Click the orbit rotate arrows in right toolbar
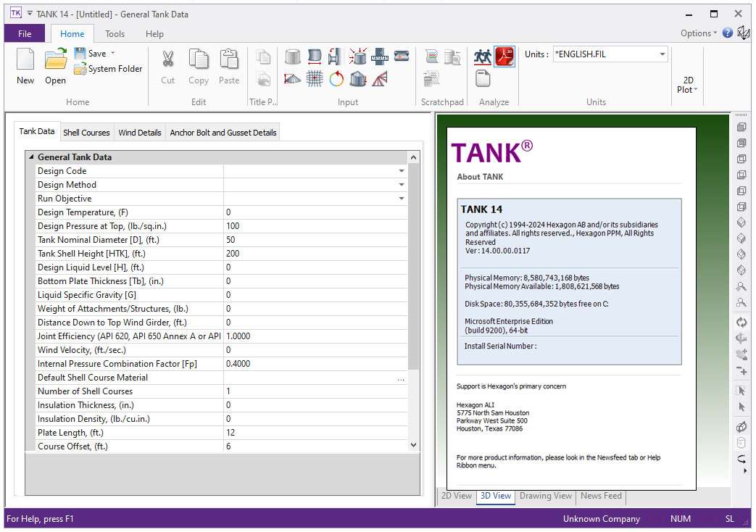This screenshot has width=756, height=532. point(741,322)
